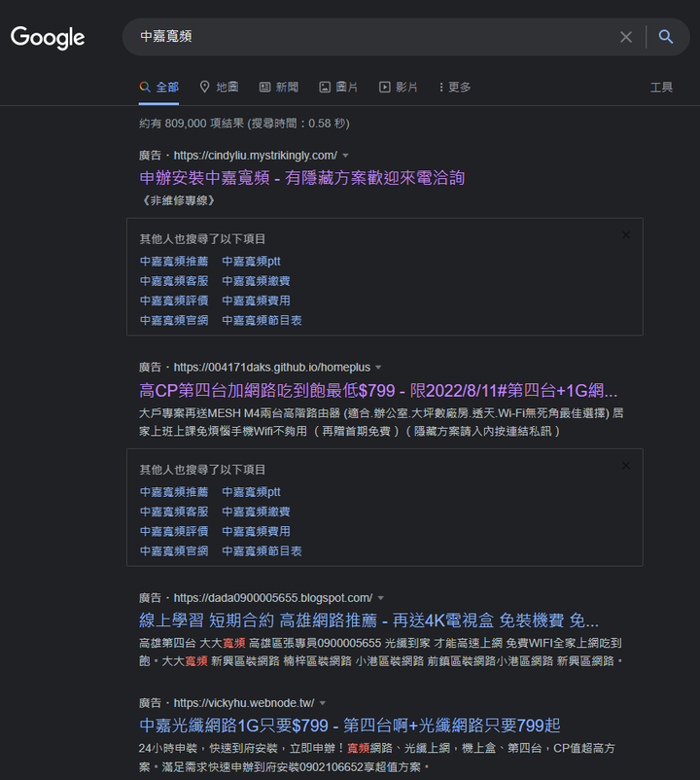Screen dimensions: 700x780
Task: Click 中嘉寬頻費用 in first suggestion box
Action: [x=256, y=301]
